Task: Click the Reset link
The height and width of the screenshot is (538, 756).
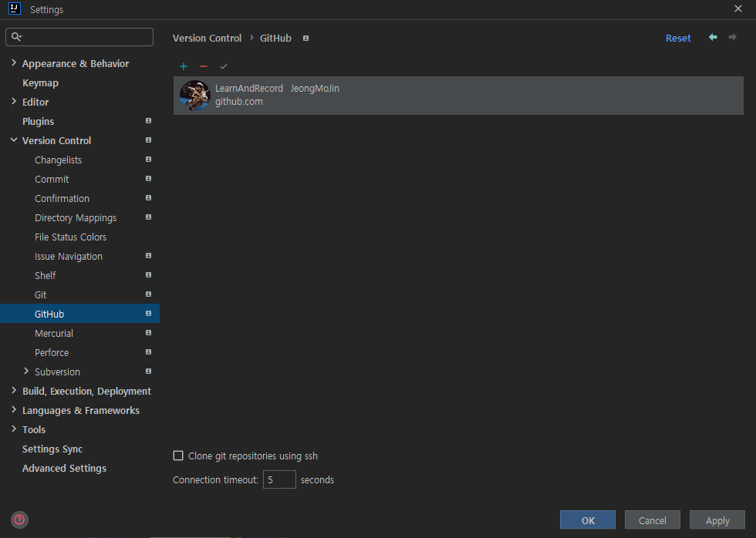Action: point(678,38)
